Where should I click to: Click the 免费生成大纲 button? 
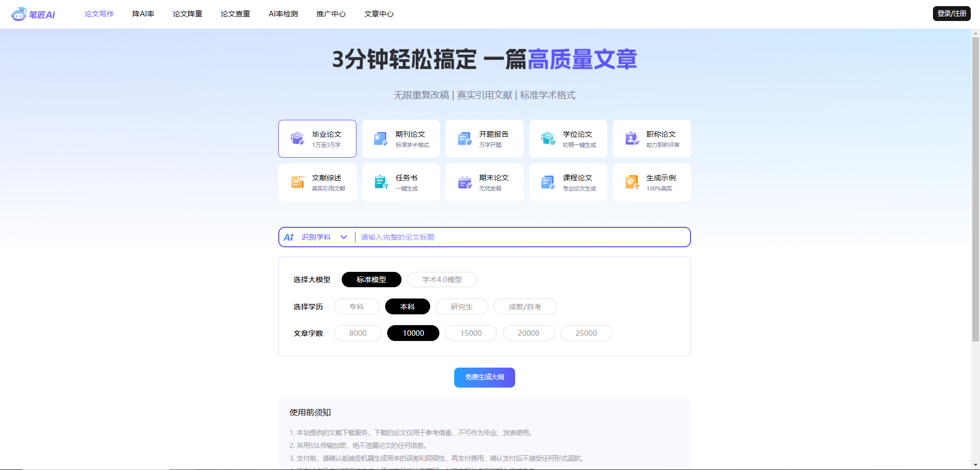484,377
